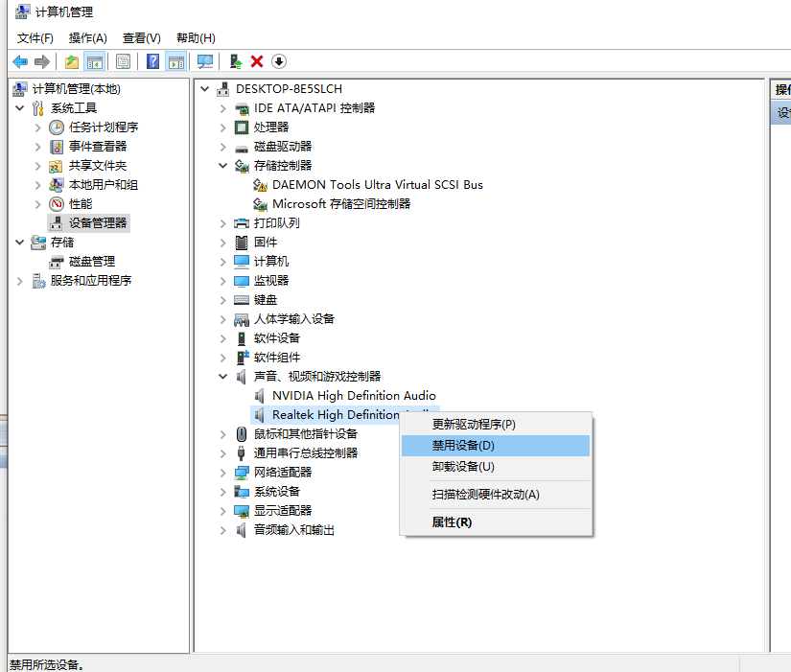Click the Event Viewer icon
Screen dimensions: 791x672
coord(57,147)
